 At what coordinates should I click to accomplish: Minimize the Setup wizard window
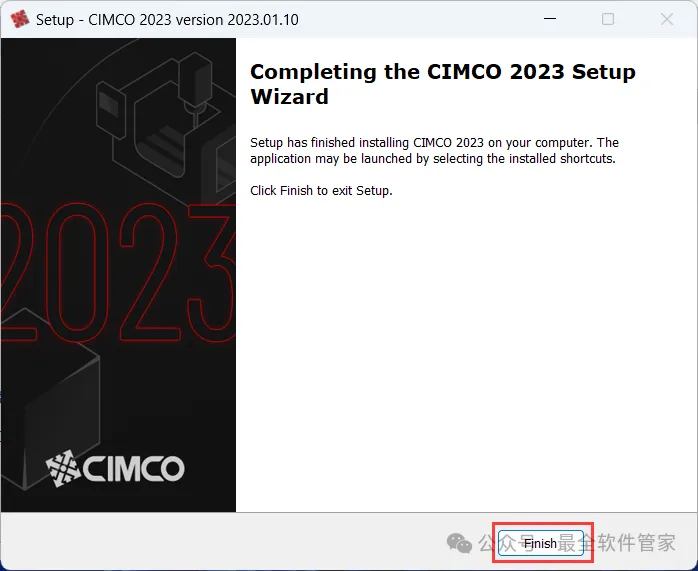pyautogui.click(x=550, y=19)
